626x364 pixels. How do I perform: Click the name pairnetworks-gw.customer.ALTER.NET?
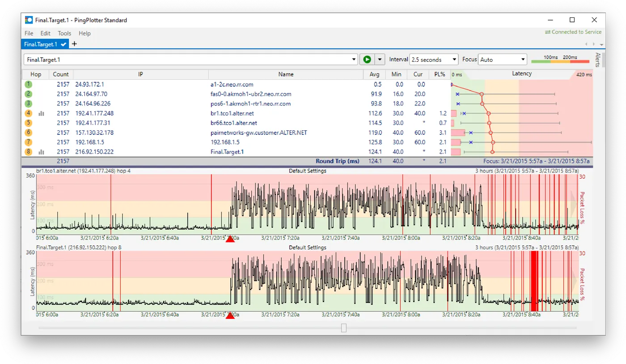(x=259, y=133)
